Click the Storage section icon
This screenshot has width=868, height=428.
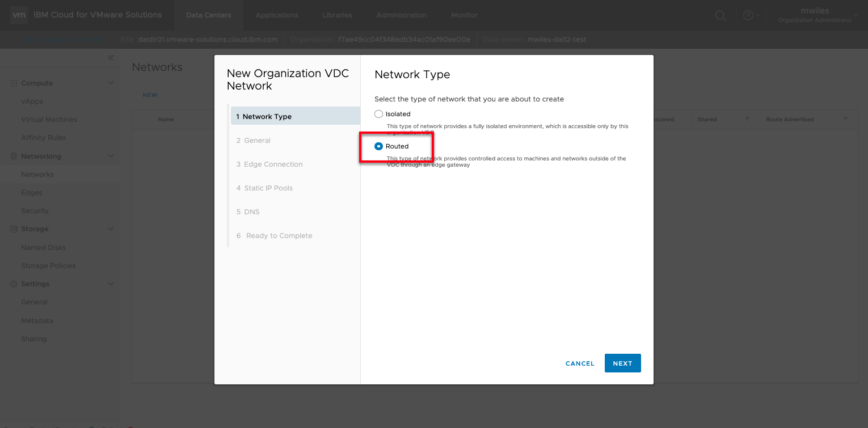pyautogui.click(x=14, y=229)
